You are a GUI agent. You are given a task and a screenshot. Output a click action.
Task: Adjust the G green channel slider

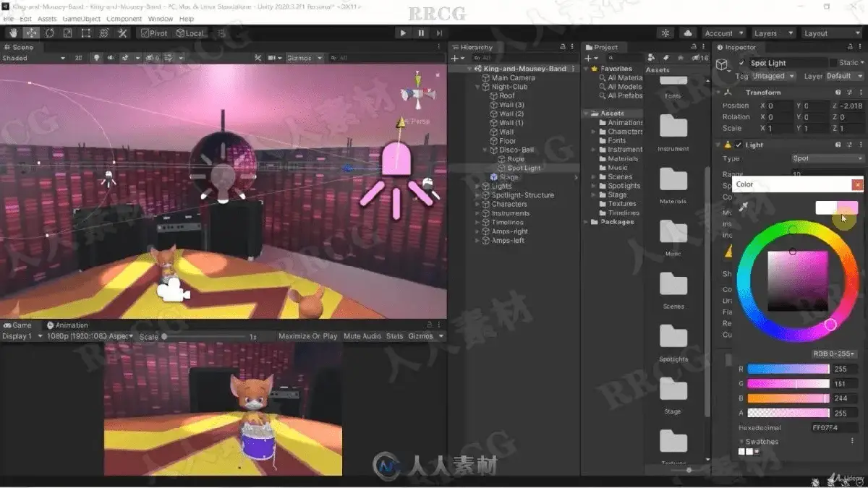point(788,384)
